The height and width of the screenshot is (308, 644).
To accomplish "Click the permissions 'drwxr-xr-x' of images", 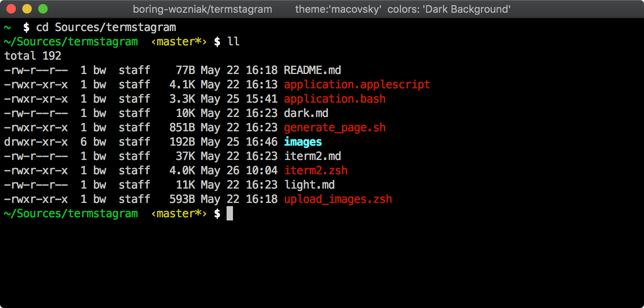I will 36,142.
